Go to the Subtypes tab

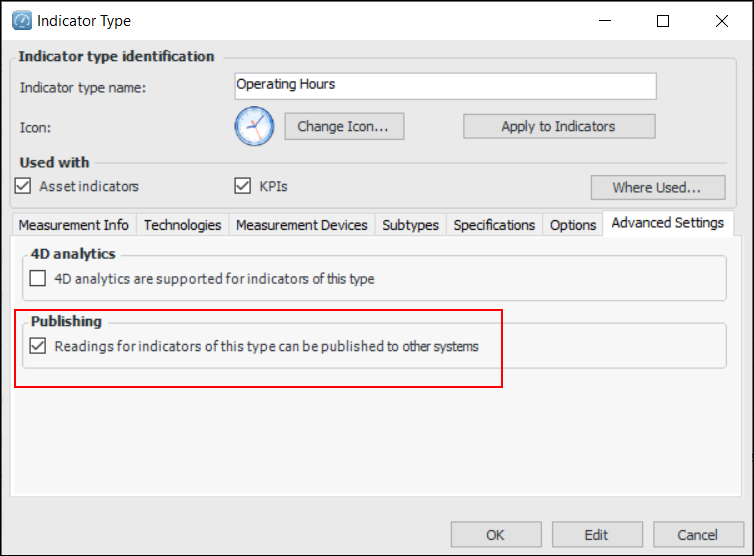[x=410, y=225]
